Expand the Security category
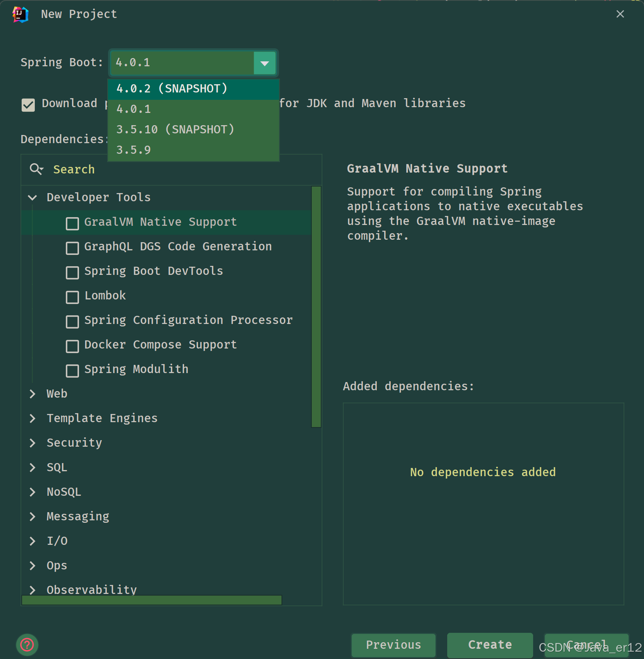Screen dimensions: 644x659 point(32,443)
